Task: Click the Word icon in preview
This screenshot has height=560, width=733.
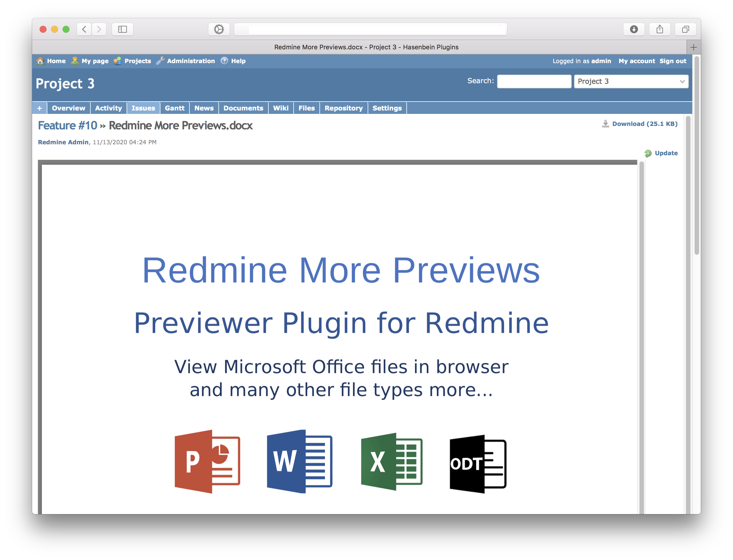Action: pos(299,461)
